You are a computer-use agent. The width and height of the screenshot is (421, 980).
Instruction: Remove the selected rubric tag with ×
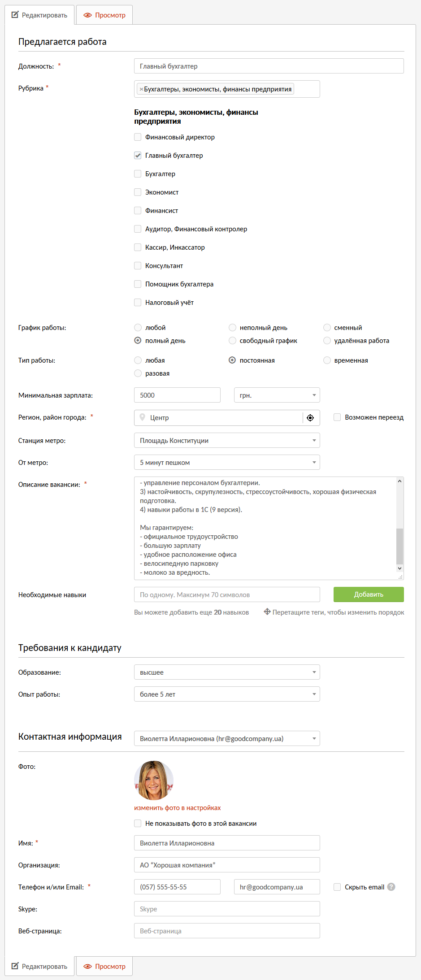(x=141, y=89)
